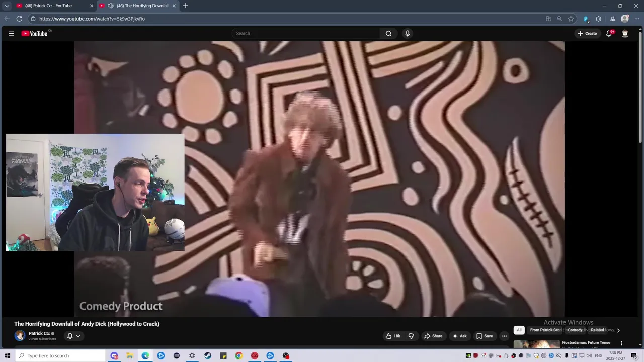Visit the Patrick Cc: channel name link
Screen dimensions: 644x362
(x=39, y=333)
